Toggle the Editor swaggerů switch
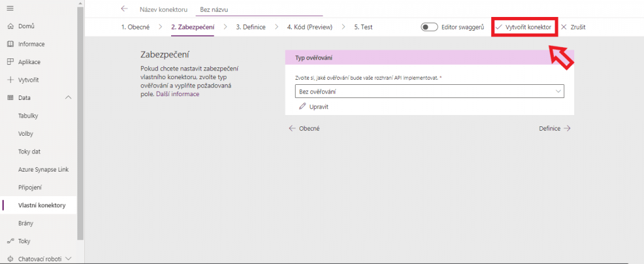Screen dimensions: 644x264 [429, 27]
